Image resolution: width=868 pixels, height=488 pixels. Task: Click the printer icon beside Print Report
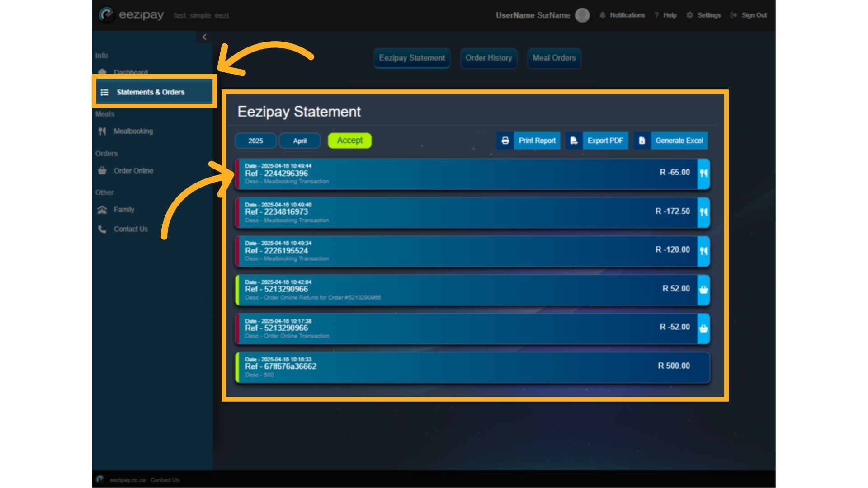(x=505, y=141)
